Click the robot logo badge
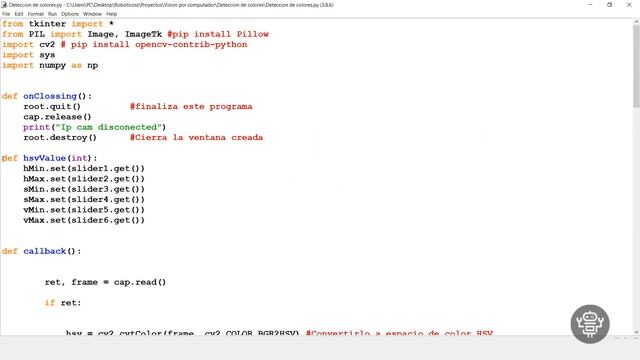 590,324
